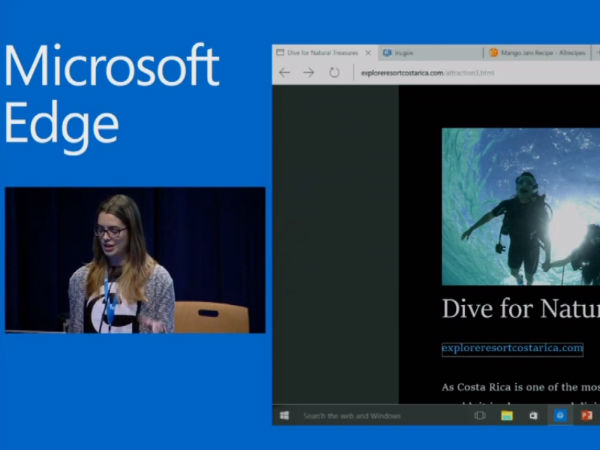Click the Dive for Natural article heading
Screen dimensions: 600x450
point(520,307)
